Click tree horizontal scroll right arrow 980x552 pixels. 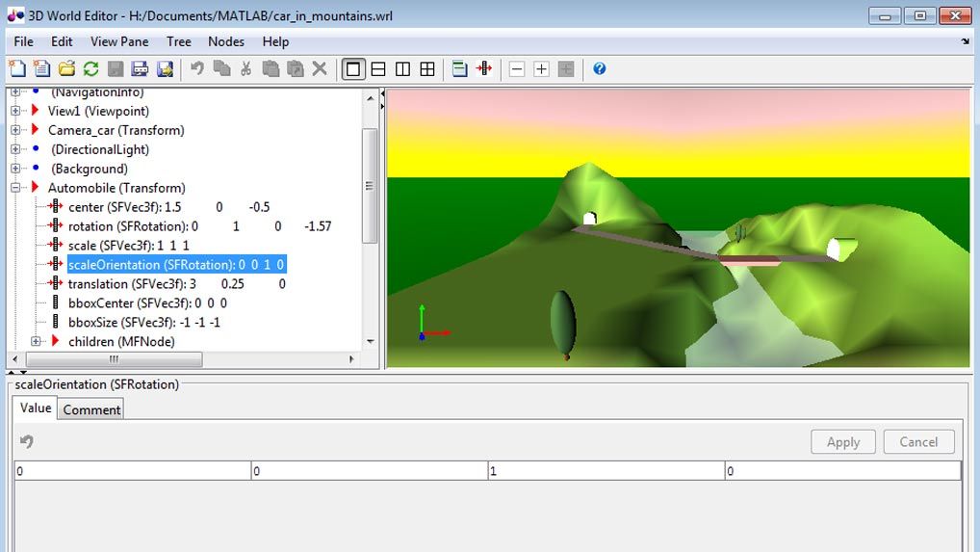pos(351,359)
